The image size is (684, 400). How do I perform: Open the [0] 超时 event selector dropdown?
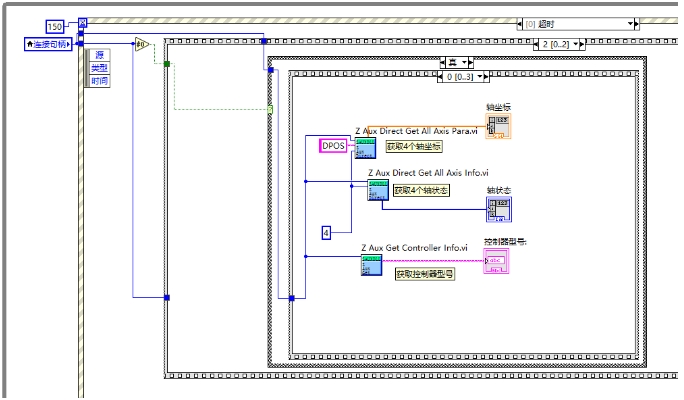coord(630,24)
